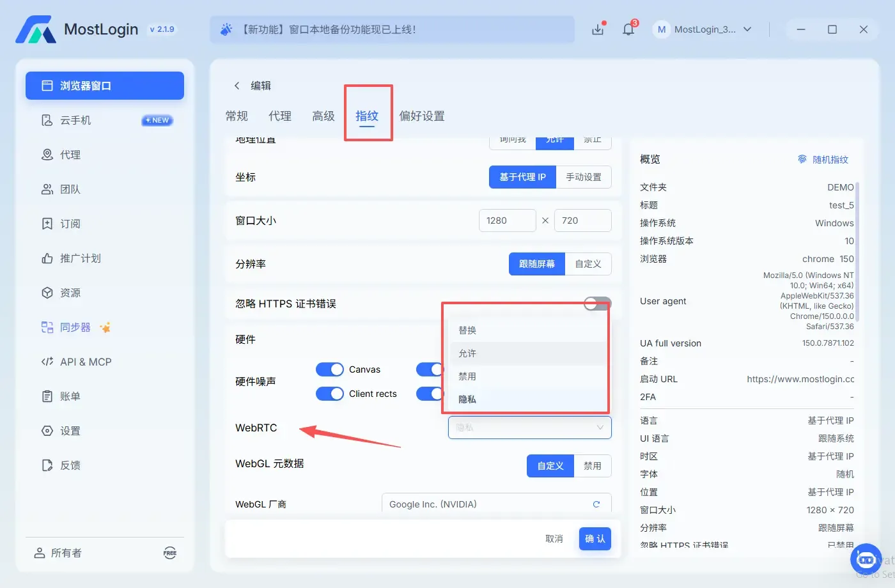
Task: Toggle 忽略 HTTPS 证书错误 switch
Action: coord(597,304)
